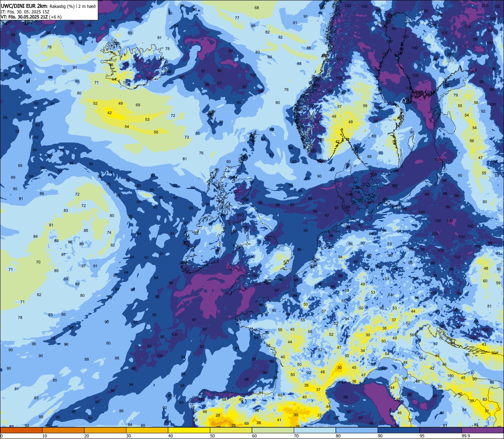Viewport: 504px width, 439px height.
Task: Click the 95–99.9 indigo legend swatch
Action: pyautogui.click(x=441, y=430)
